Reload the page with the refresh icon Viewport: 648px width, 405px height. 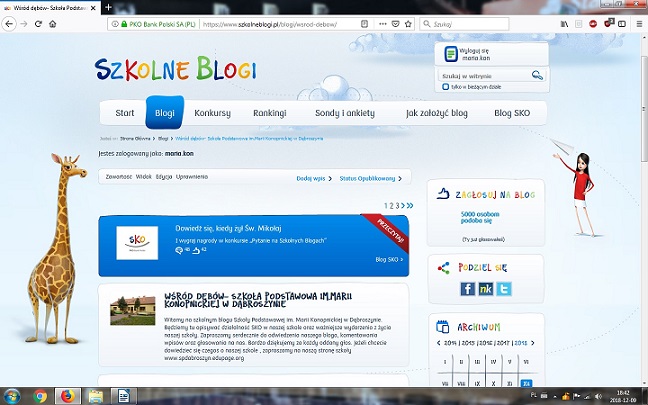click(38, 24)
